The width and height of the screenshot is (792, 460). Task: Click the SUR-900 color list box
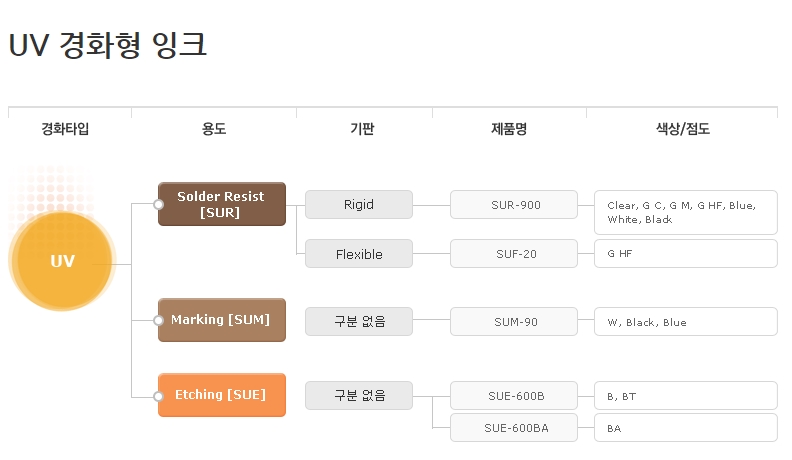pyautogui.click(x=685, y=212)
